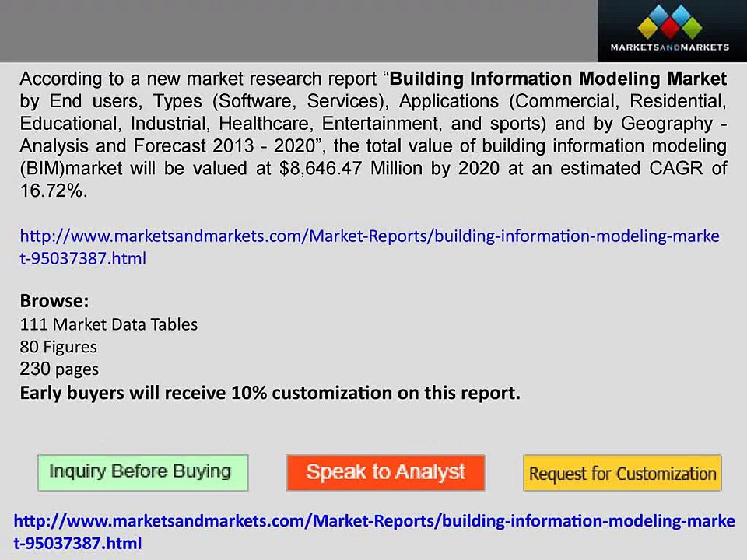Click the bold report title 'Building Information Modeling Market'
The width and height of the screenshot is (747, 560).
click(x=559, y=79)
